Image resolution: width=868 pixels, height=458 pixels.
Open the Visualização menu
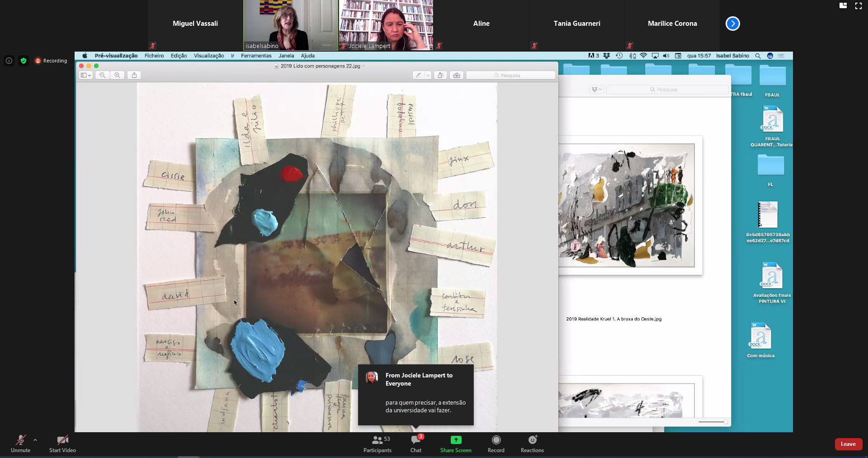[209, 56]
